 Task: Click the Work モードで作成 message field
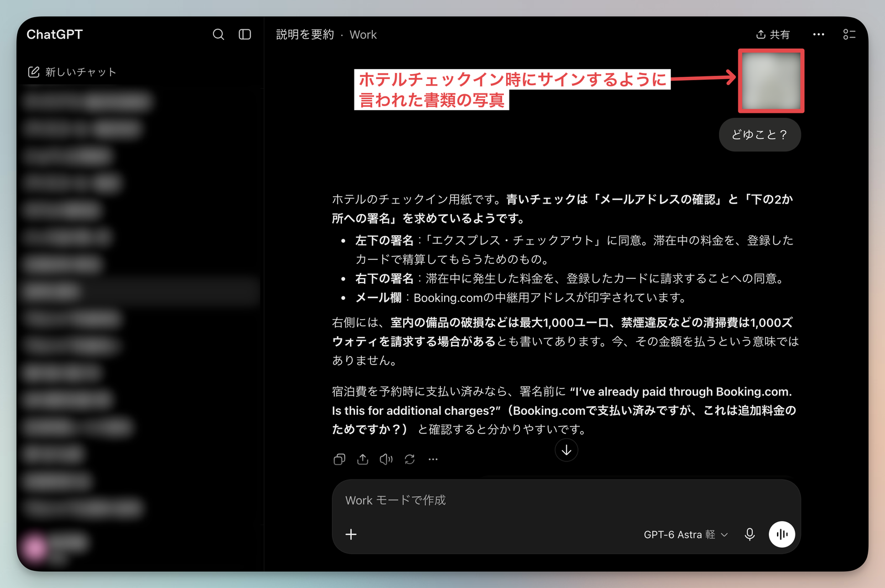click(x=566, y=500)
